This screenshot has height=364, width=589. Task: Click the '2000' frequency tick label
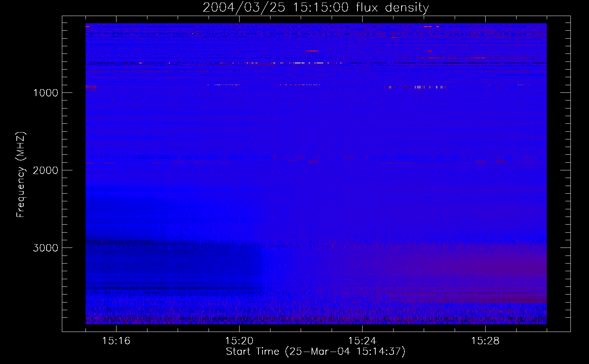(46, 170)
